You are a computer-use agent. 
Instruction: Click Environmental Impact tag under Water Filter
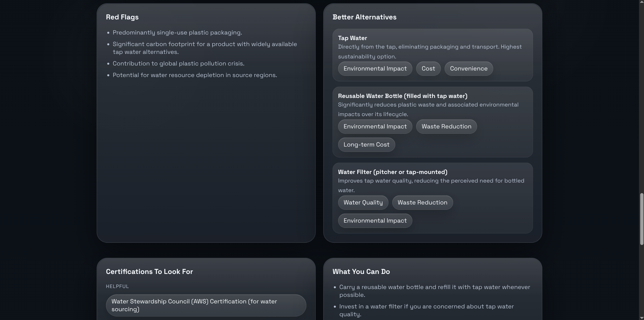[x=375, y=221]
